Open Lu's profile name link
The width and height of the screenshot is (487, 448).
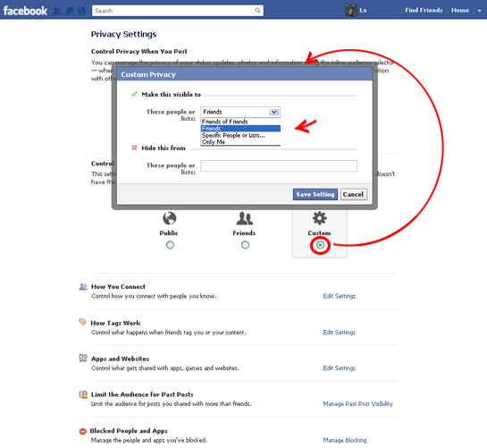(363, 10)
